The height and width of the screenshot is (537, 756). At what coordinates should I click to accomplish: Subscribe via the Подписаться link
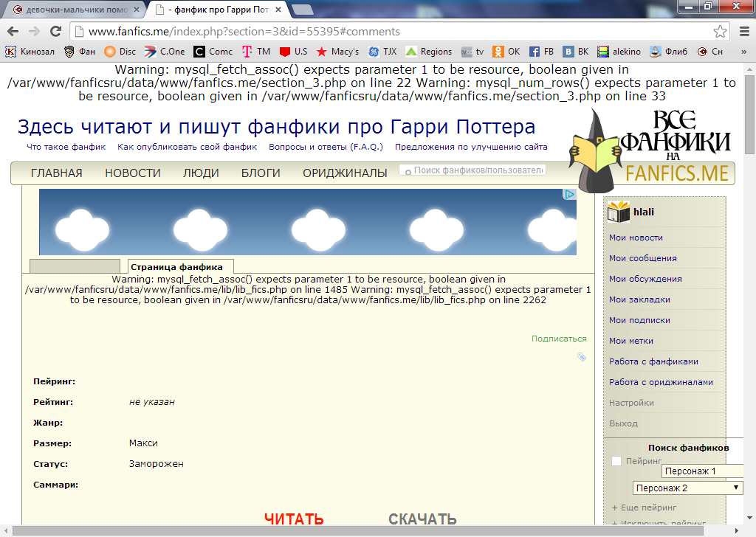(559, 339)
